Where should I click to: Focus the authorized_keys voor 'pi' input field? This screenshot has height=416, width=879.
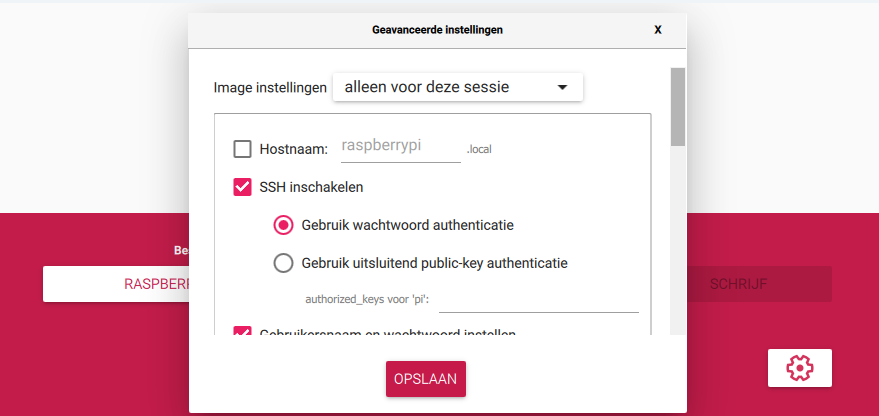coord(538,299)
